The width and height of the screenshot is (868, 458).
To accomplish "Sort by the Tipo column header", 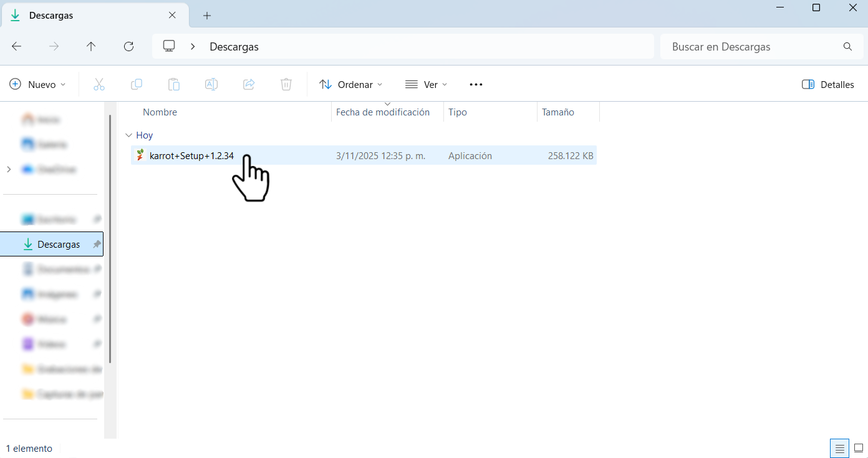I will (x=458, y=112).
